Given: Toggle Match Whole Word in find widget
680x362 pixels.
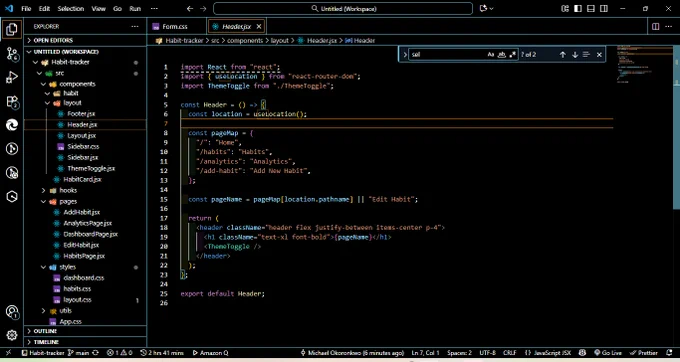Looking at the screenshot, I should (502, 55).
